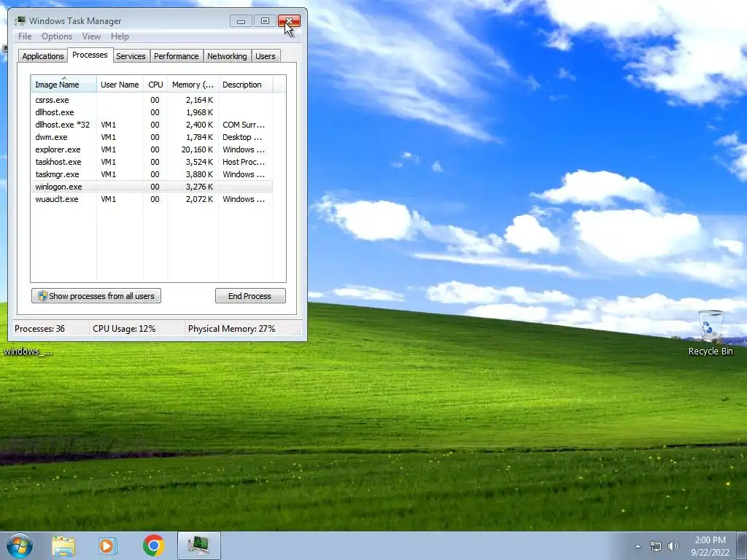Image resolution: width=747 pixels, height=560 pixels.
Task: Sort by the Memory column header
Action: coord(193,84)
